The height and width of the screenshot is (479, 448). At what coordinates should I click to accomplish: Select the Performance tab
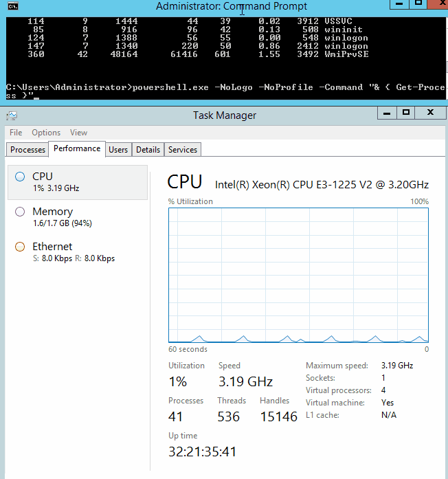(77, 148)
